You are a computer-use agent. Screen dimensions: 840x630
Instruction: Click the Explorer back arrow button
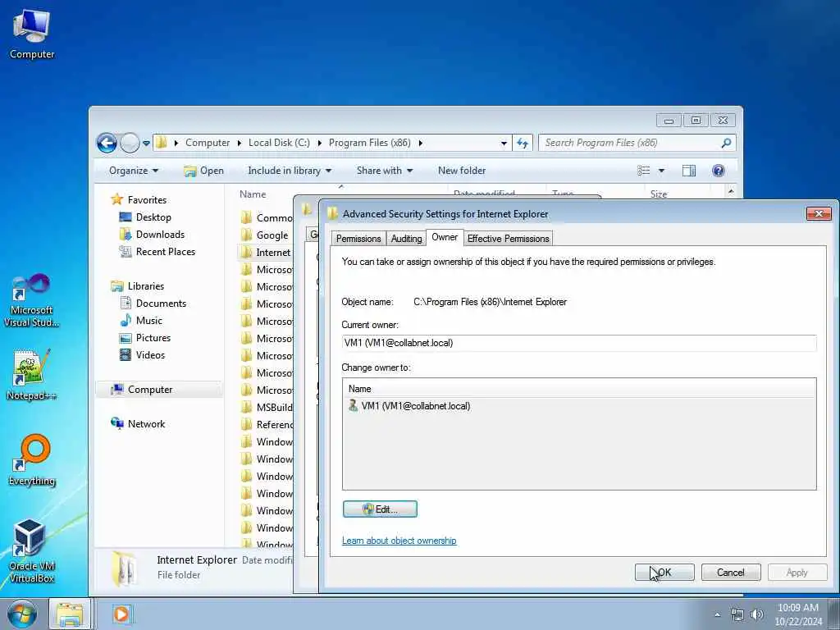[x=107, y=143]
